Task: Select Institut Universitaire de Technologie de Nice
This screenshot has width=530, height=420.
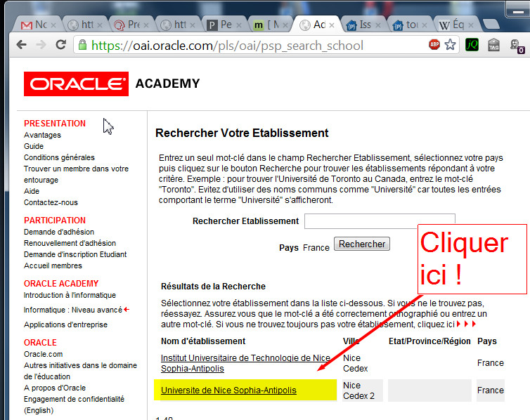Action: pos(245,363)
